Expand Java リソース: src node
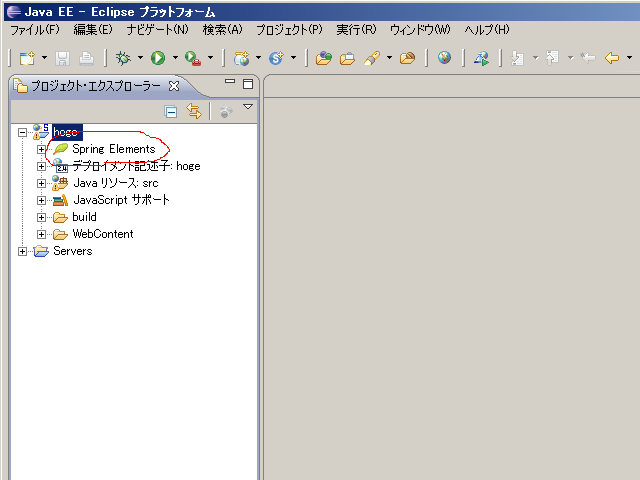 [41, 183]
